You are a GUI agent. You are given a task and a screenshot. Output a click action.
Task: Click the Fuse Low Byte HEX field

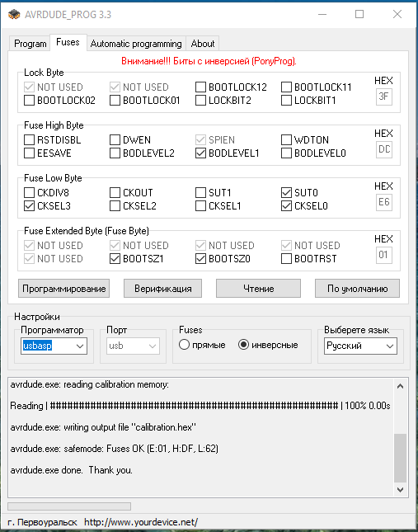click(383, 202)
